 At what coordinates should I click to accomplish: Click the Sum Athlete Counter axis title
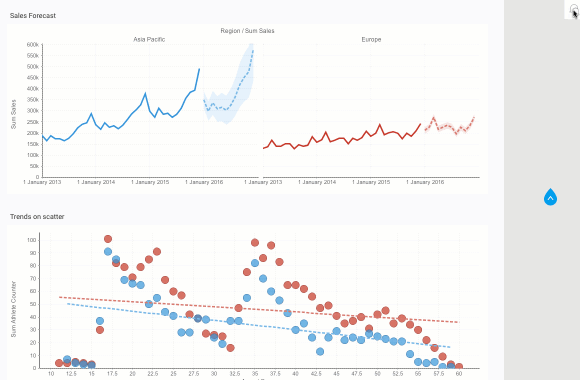click(x=14, y=309)
